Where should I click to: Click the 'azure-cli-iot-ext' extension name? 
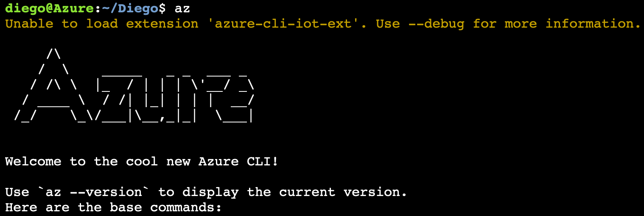(x=283, y=23)
